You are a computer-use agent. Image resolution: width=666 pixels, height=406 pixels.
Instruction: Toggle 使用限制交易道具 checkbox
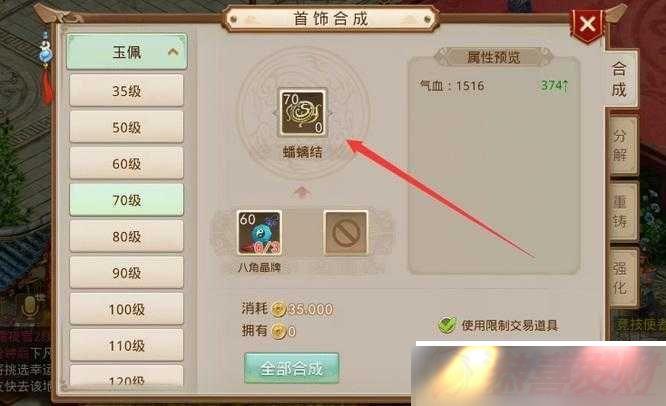coord(447,325)
